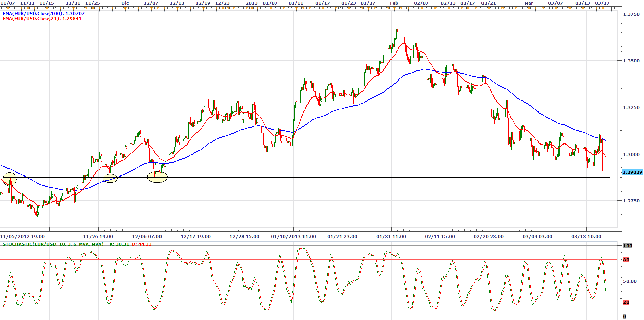Select the blue EMA 100 indicator label
The height and width of the screenshot is (320, 644).
click(43, 14)
